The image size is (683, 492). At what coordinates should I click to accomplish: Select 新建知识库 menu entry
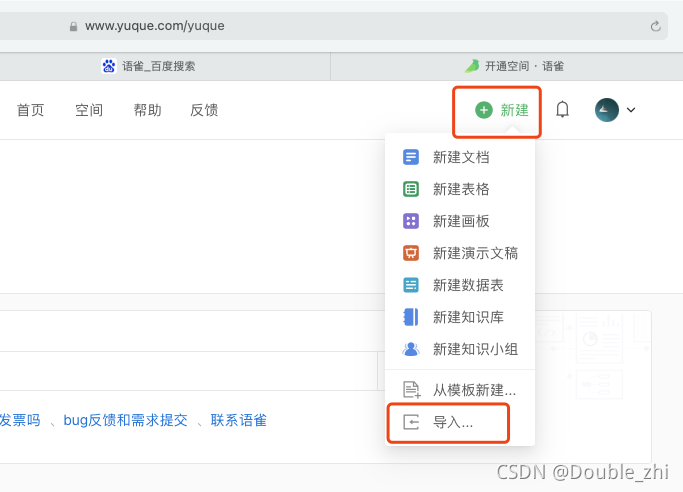tap(460, 317)
